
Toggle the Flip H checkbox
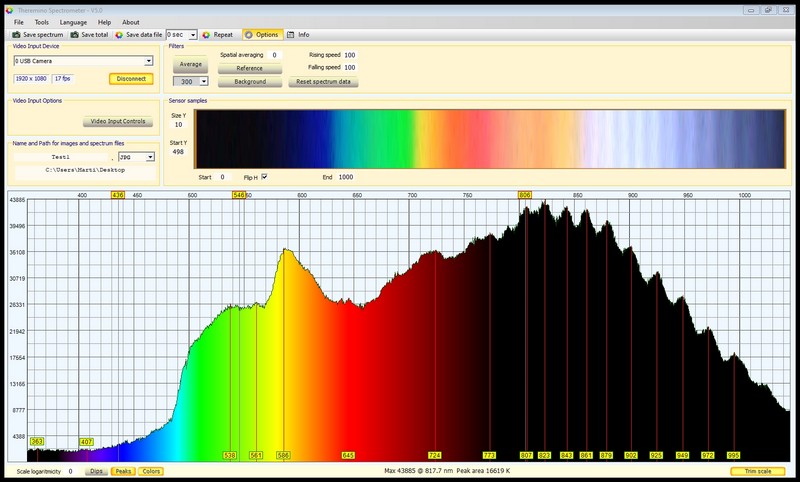pyautogui.click(x=264, y=177)
